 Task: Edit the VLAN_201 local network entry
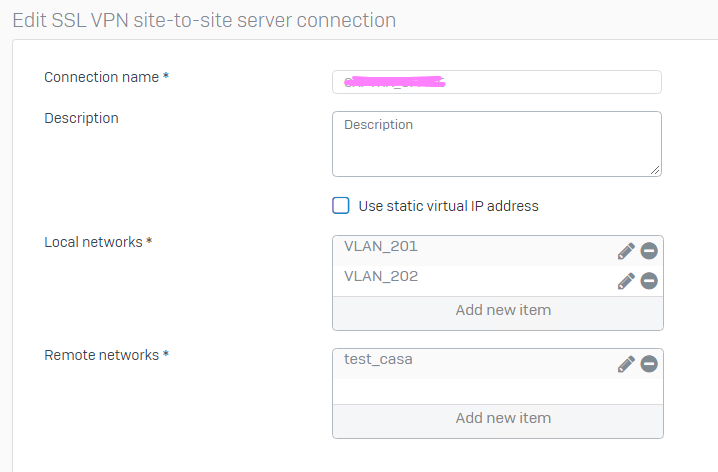click(626, 251)
